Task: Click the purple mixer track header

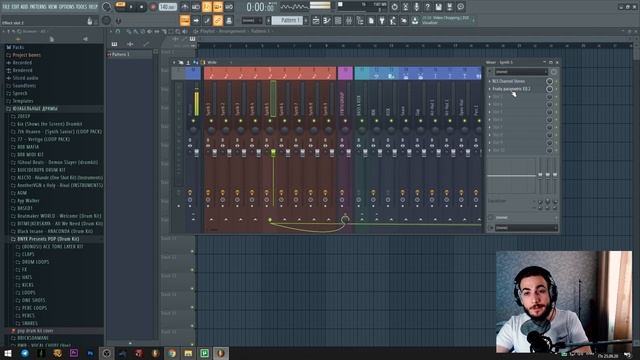Action: click(345, 73)
